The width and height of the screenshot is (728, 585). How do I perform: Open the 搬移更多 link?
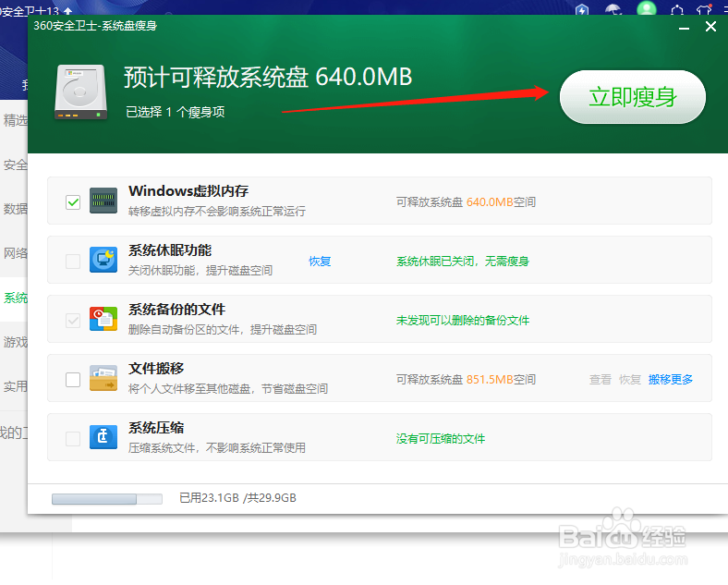[x=671, y=380]
